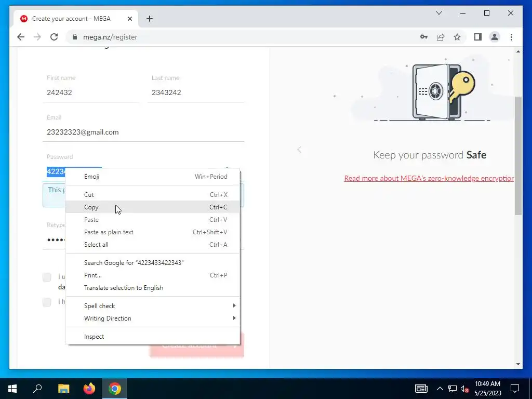Open File Explorer from the taskbar
The height and width of the screenshot is (399, 532).
(x=63, y=389)
